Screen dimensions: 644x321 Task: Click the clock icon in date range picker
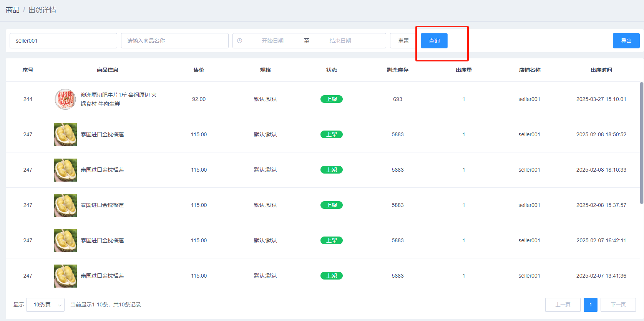(240, 41)
